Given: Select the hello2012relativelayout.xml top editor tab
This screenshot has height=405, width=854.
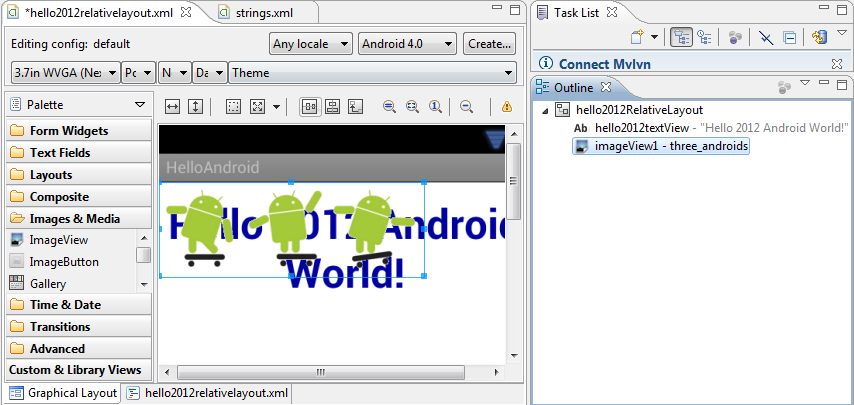Looking at the screenshot, I should pos(101,13).
